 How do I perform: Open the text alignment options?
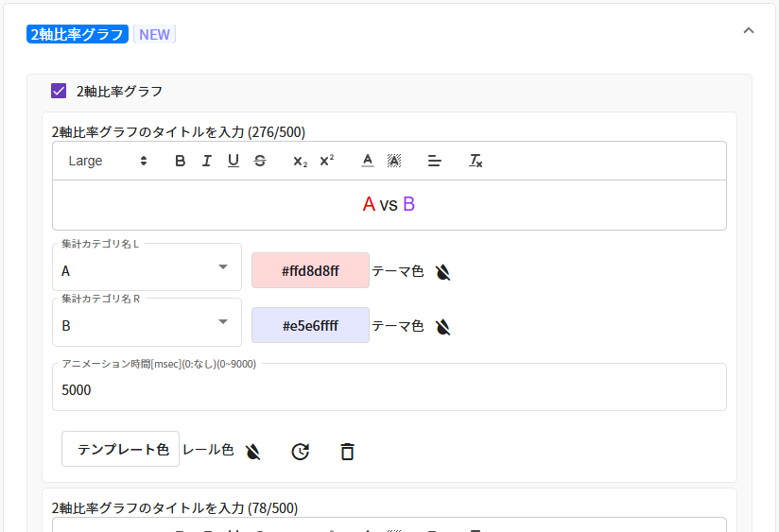pyautogui.click(x=435, y=161)
